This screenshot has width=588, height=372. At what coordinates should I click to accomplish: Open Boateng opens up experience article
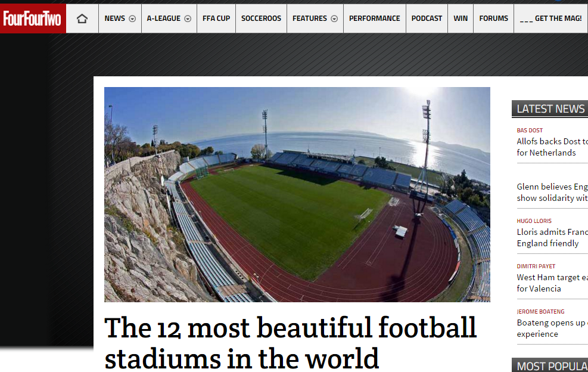click(552, 328)
